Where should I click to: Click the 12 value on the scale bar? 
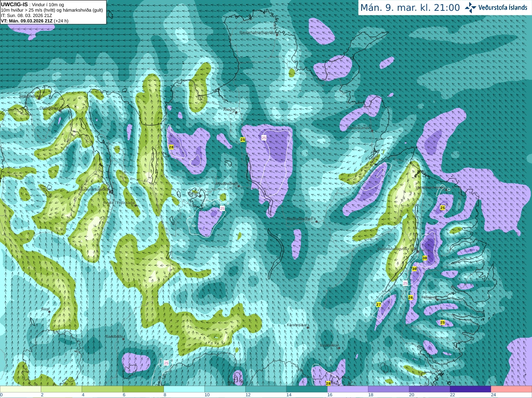click(248, 395)
